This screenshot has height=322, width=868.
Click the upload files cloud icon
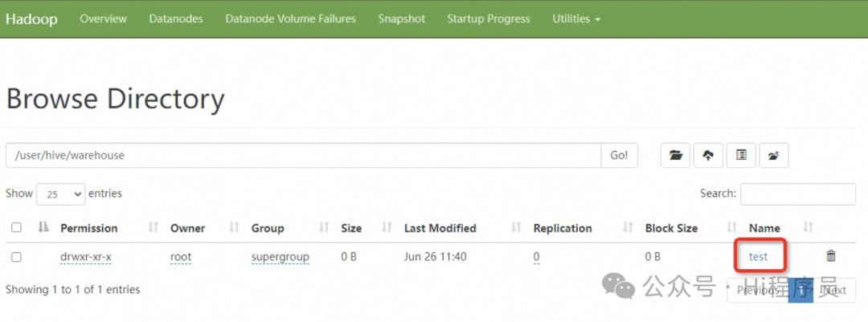[x=708, y=156]
